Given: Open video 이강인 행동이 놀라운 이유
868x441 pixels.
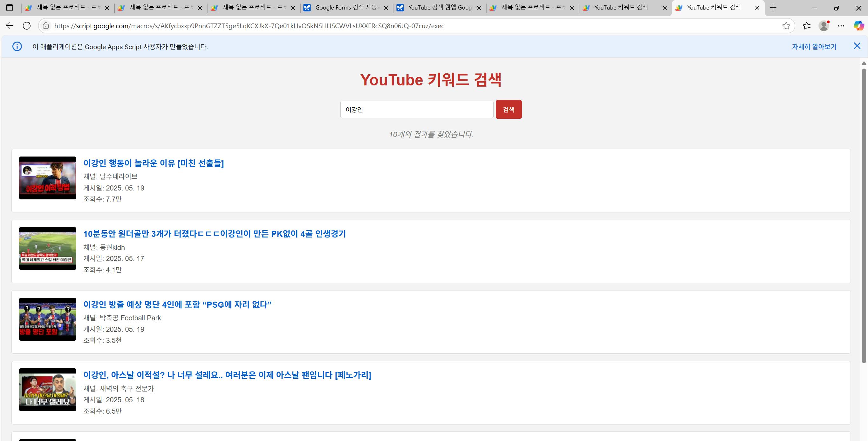Looking at the screenshot, I should point(153,163).
